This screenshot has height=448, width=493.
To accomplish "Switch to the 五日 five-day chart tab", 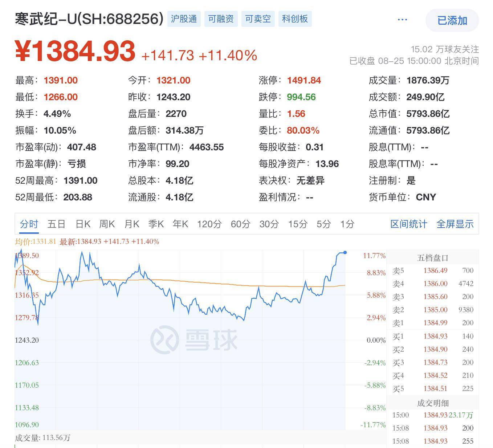I will (x=56, y=224).
